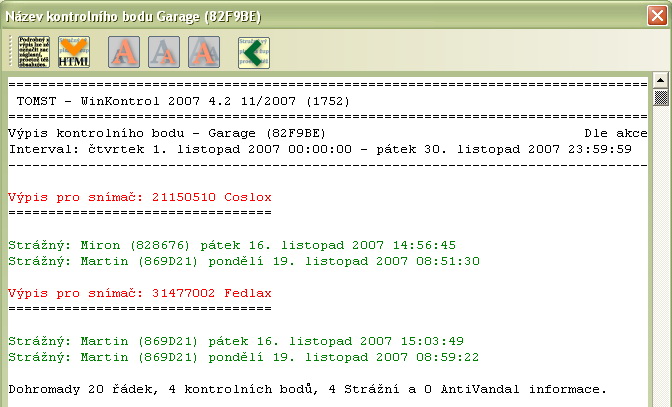This screenshot has height=407, width=672.
Task: Select Martin's 08:51:30 guard entry
Action: 243,260
